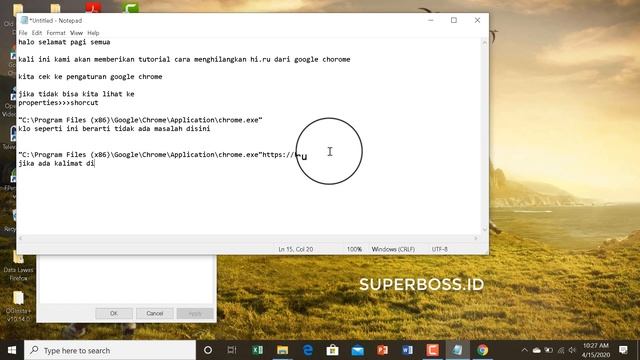Click the 'Ln 15, Col 20' status text
The height and width of the screenshot is (360, 640).
coord(296,249)
